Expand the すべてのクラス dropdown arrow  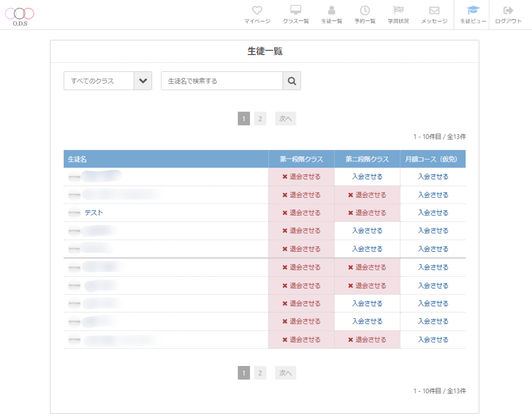click(143, 81)
